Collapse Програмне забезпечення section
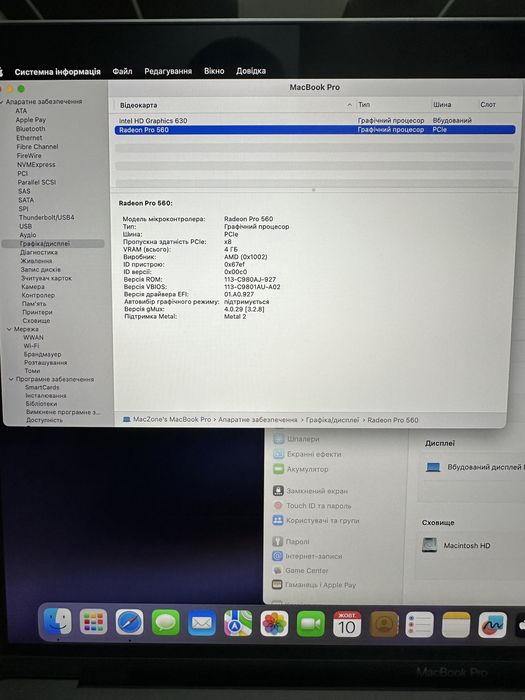 coord(11,379)
